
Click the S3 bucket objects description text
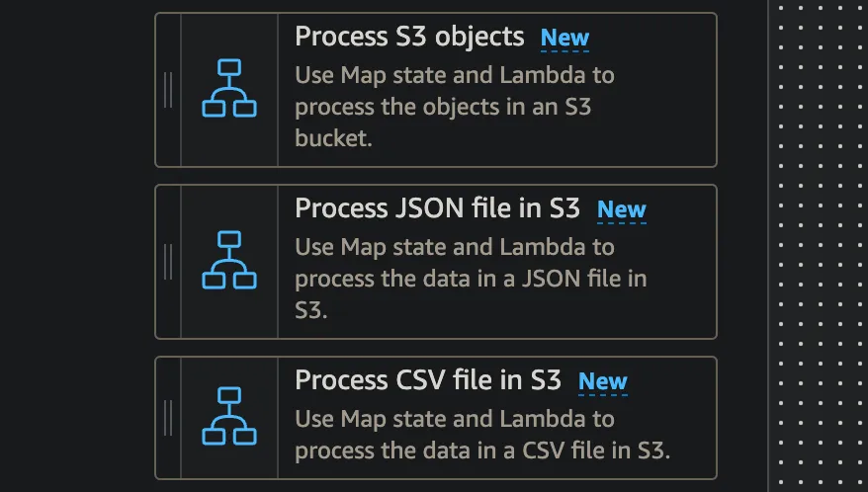point(455,106)
